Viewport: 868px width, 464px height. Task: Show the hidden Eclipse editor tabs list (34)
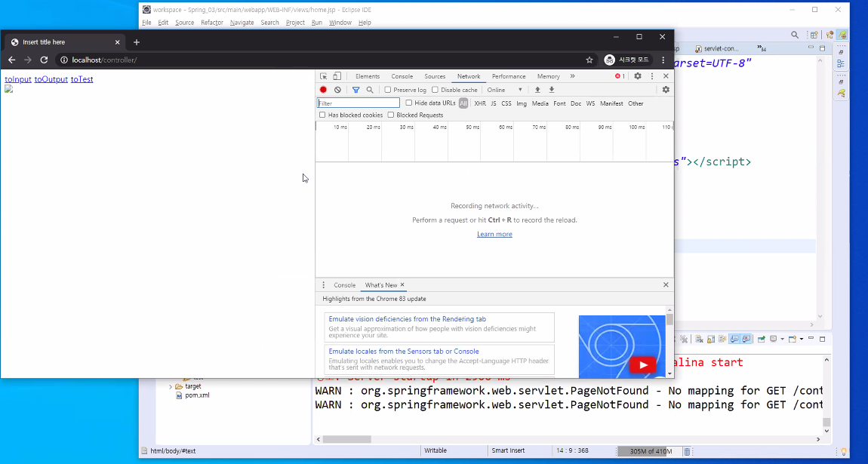(762, 49)
